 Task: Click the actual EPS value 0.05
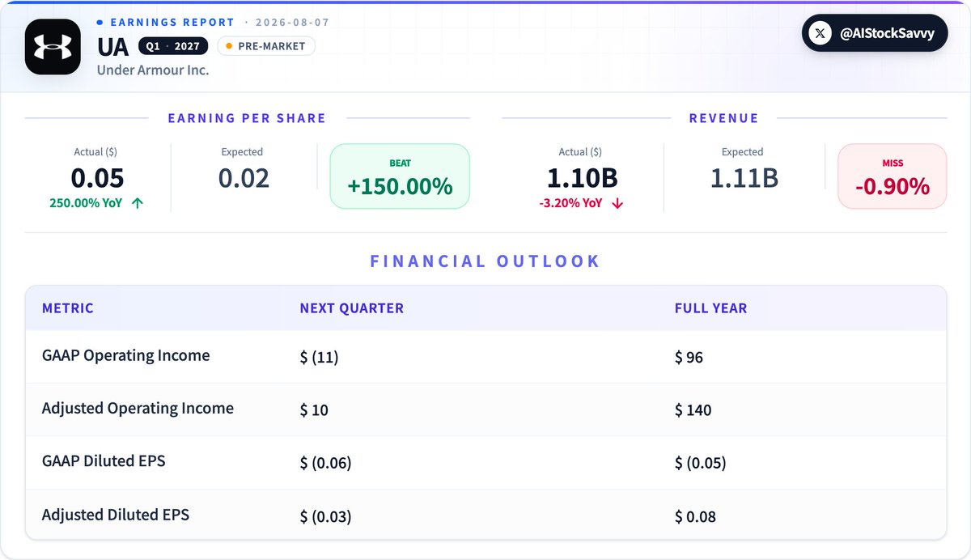coord(97,178)
